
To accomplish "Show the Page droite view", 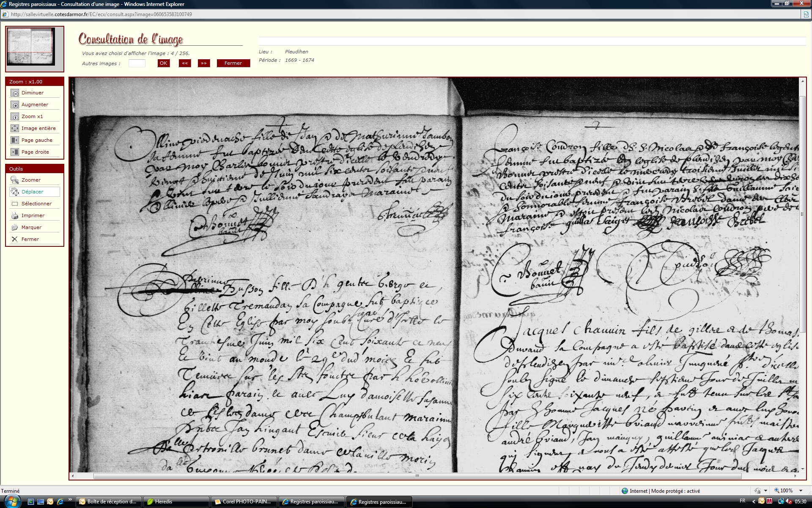I will coord(15,152).
